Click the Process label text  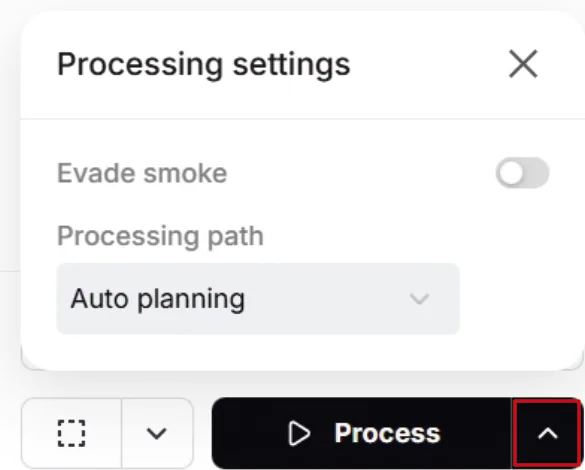[x=387, y=433]
